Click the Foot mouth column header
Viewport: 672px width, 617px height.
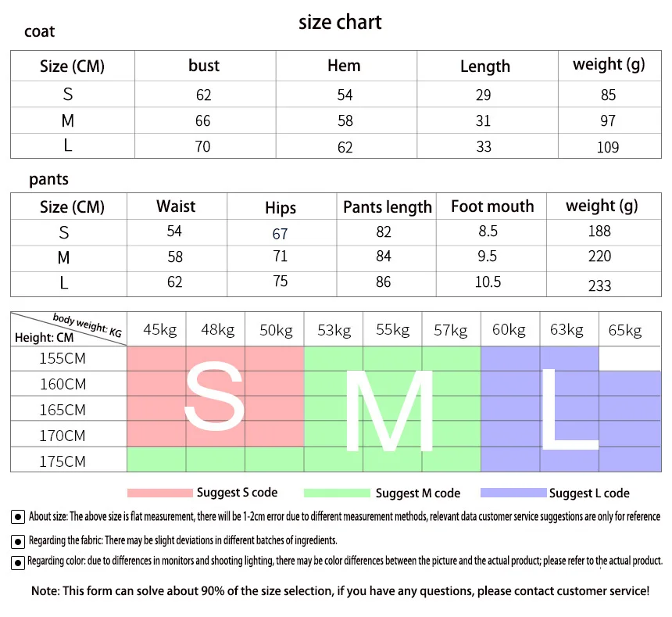click(492, 206)
